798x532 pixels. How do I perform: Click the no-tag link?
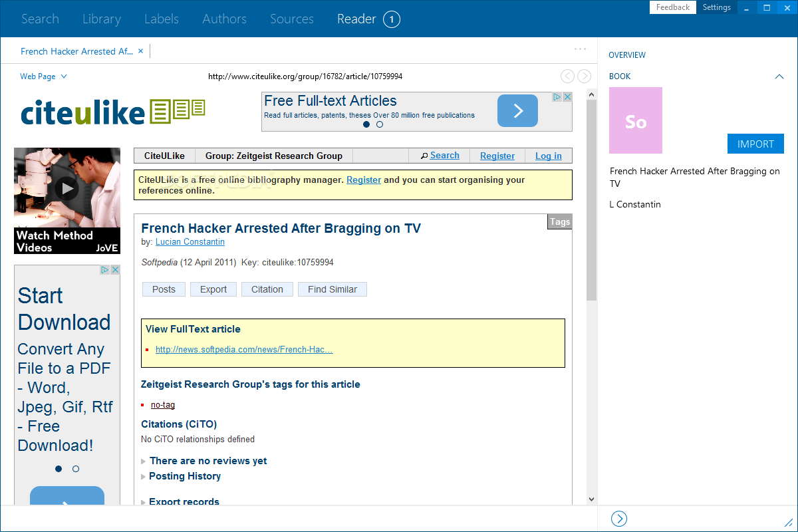click(163, 404)
